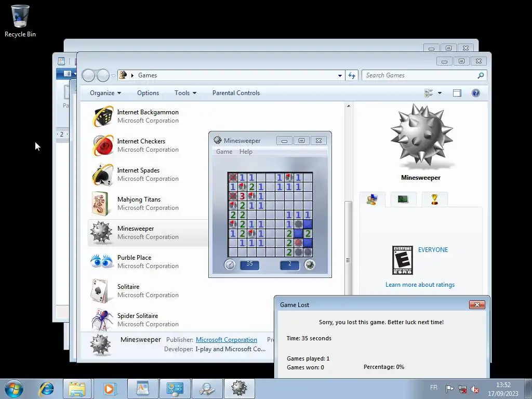Click the large Minesweeper mine preview image

(421, 137)
